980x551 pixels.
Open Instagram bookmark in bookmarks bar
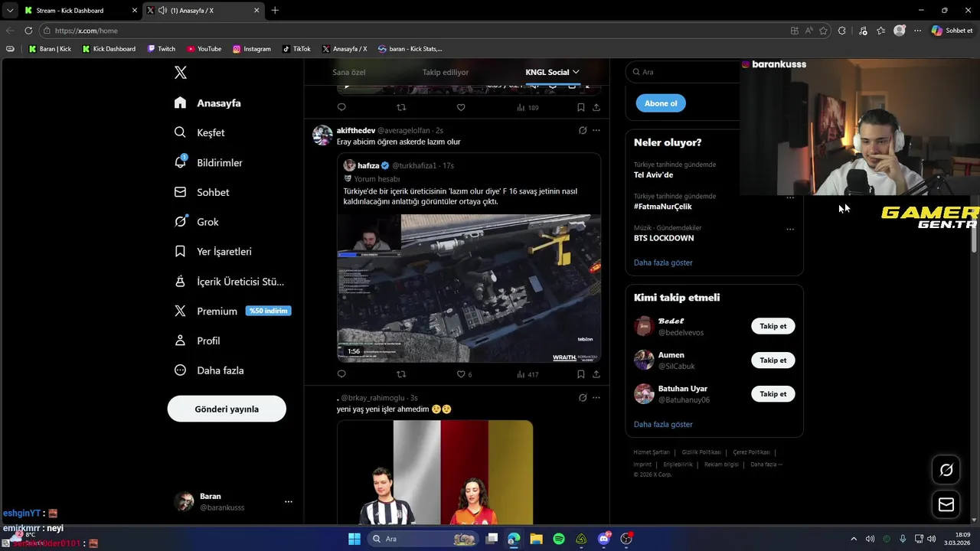(x=252, y=49)
